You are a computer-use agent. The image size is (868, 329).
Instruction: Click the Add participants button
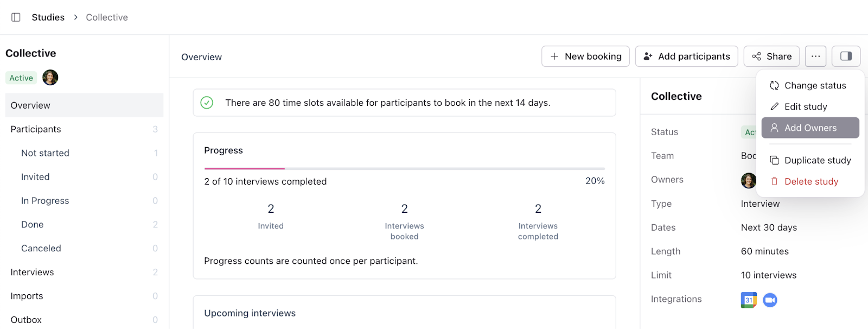click(686, 56)
